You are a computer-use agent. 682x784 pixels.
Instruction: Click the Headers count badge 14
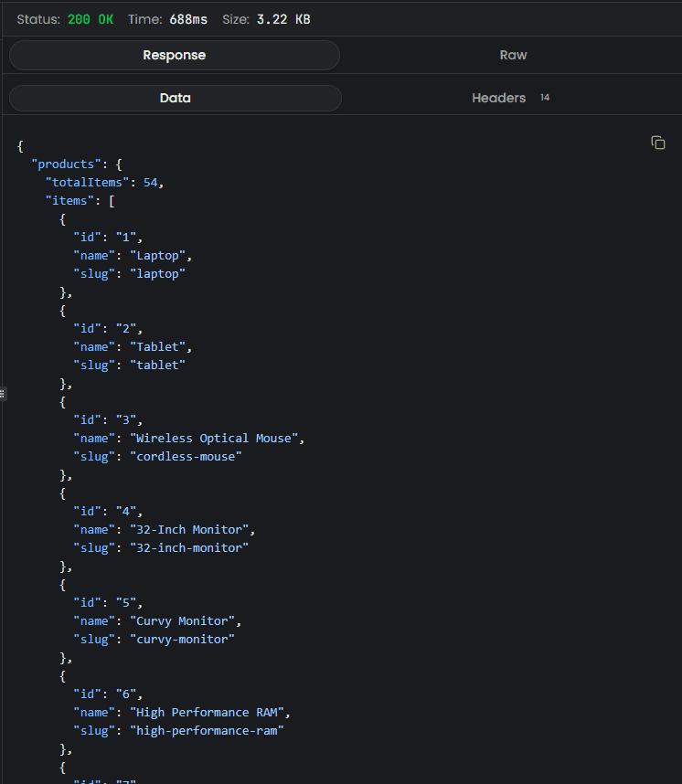tap(545, 98)
